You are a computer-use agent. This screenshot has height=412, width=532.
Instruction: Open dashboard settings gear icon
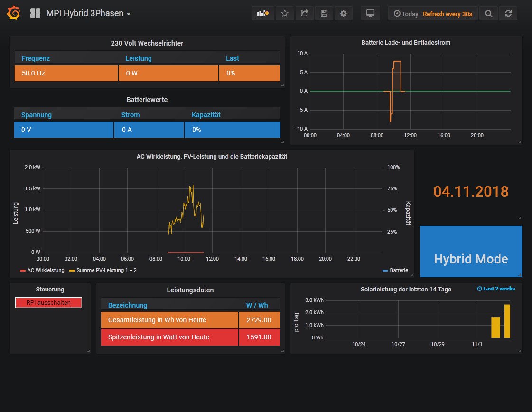(x=343, y=14)
